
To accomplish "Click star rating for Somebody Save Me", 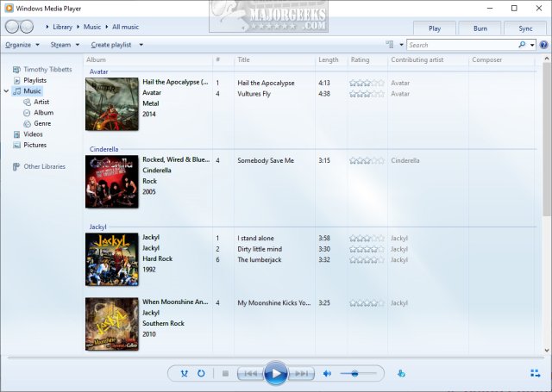I will pyautogui.click(x=367, y=160).
